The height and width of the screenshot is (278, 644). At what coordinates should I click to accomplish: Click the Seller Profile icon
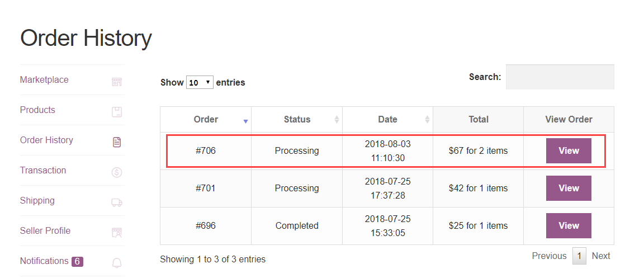tap(117, 232)
